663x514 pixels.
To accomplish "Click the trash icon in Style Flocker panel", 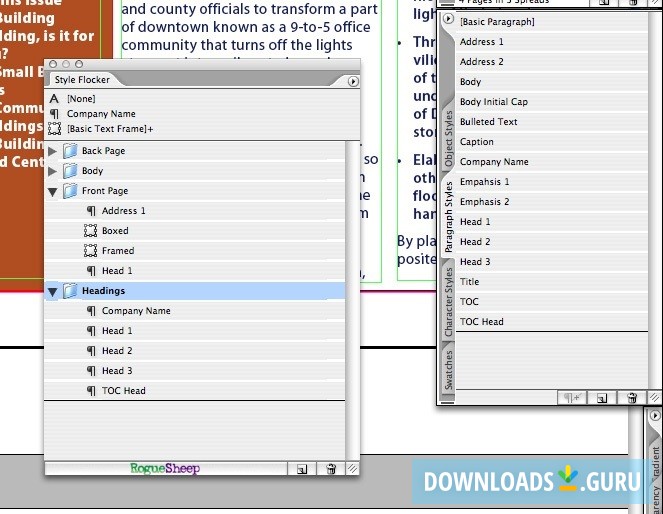I will click(331, 469).
